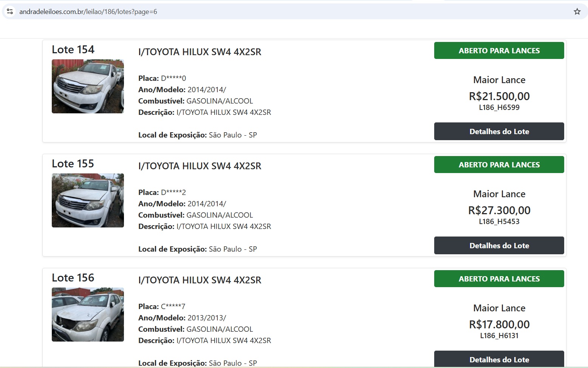Screen dimensions: 588x368
Task: Click the site information icon in address bar
Action: [10, 12]
